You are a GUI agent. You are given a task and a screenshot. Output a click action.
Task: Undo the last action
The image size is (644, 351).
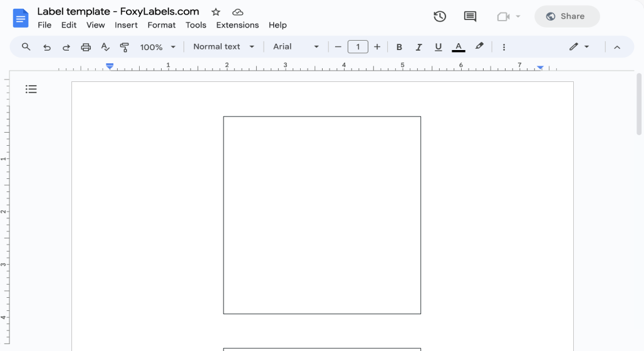click(x=47, y=47)
